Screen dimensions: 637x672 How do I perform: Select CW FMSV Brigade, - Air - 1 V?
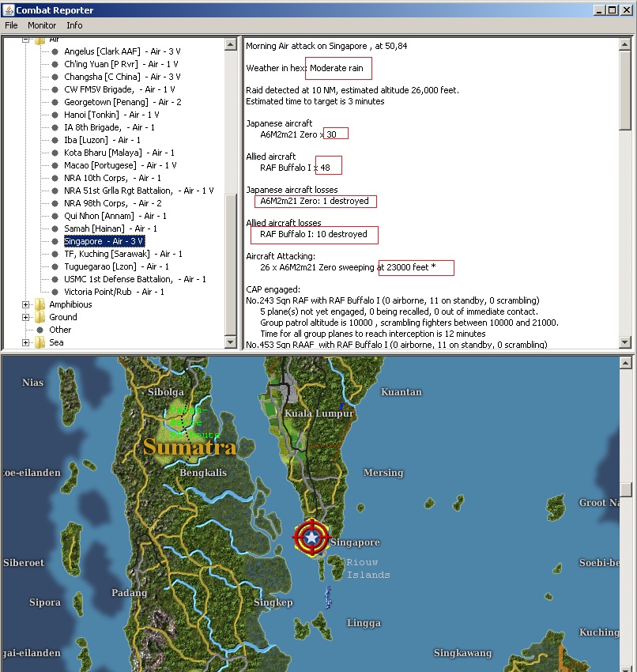119,89
